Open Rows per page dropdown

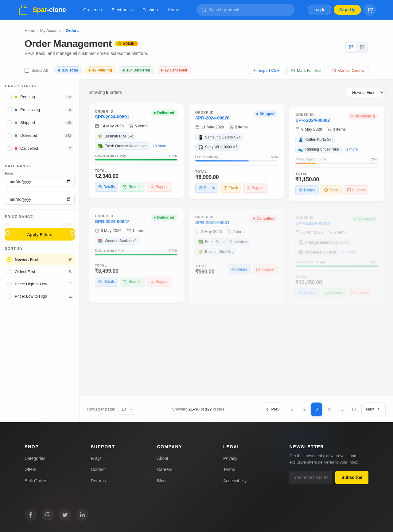click(x=127, y=409)
